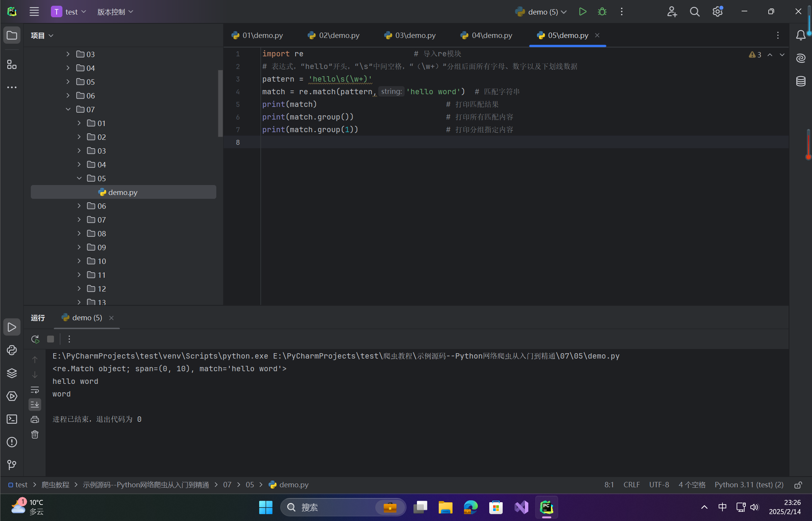
Task: Toggle soft-wrap in run console
Action: (35, 390)
